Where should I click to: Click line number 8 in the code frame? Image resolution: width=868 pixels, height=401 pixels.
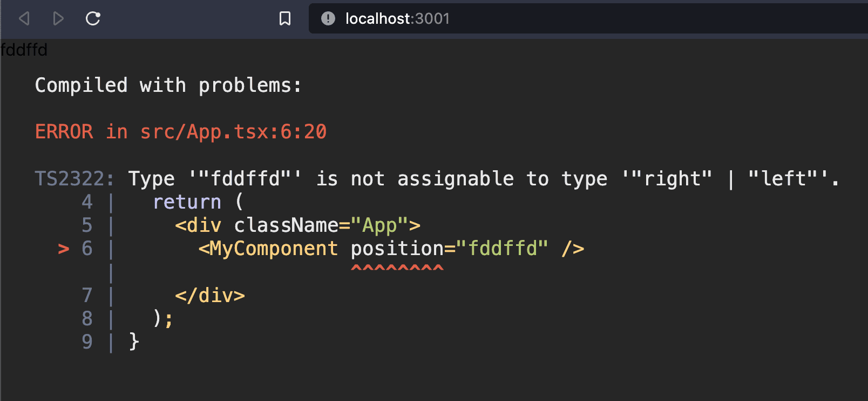click(87, 319)
